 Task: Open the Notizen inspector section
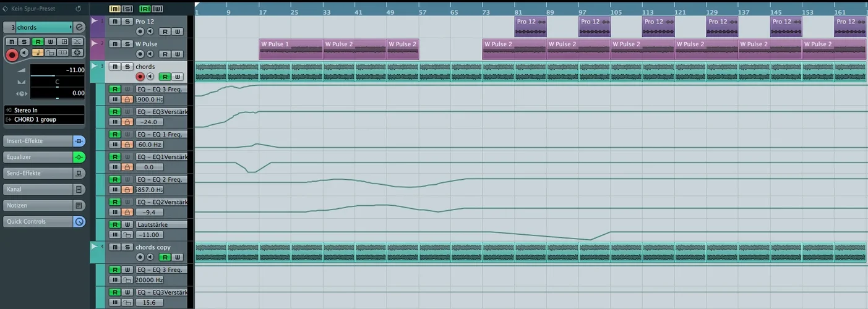[37, 205]
